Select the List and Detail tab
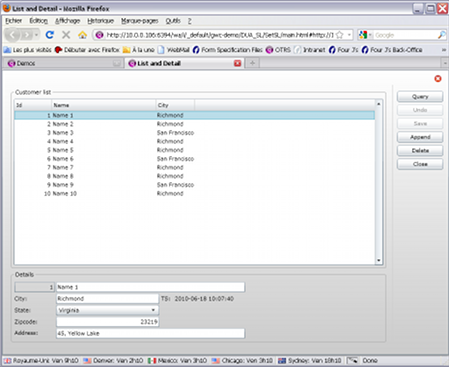The height and width of the screenshot is (367, 449). click(184, 63)
